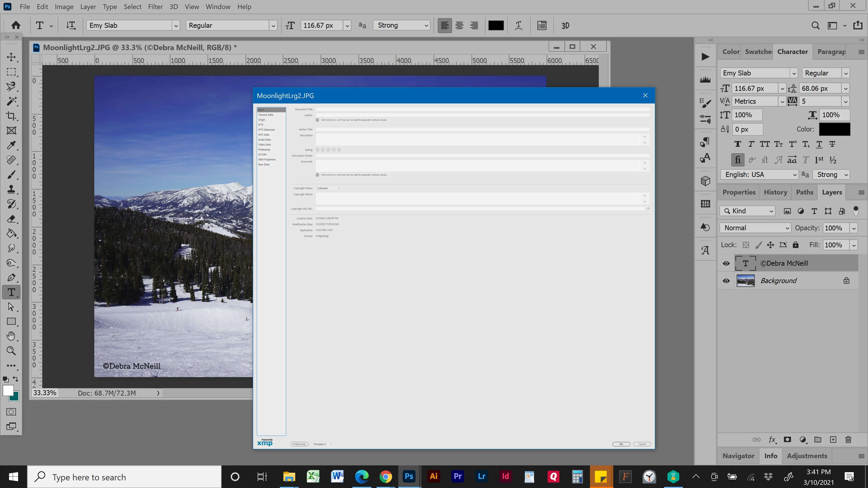Click the Document Title input field
The width and height of the screenshot is (868, 488).
click(482, 109)
